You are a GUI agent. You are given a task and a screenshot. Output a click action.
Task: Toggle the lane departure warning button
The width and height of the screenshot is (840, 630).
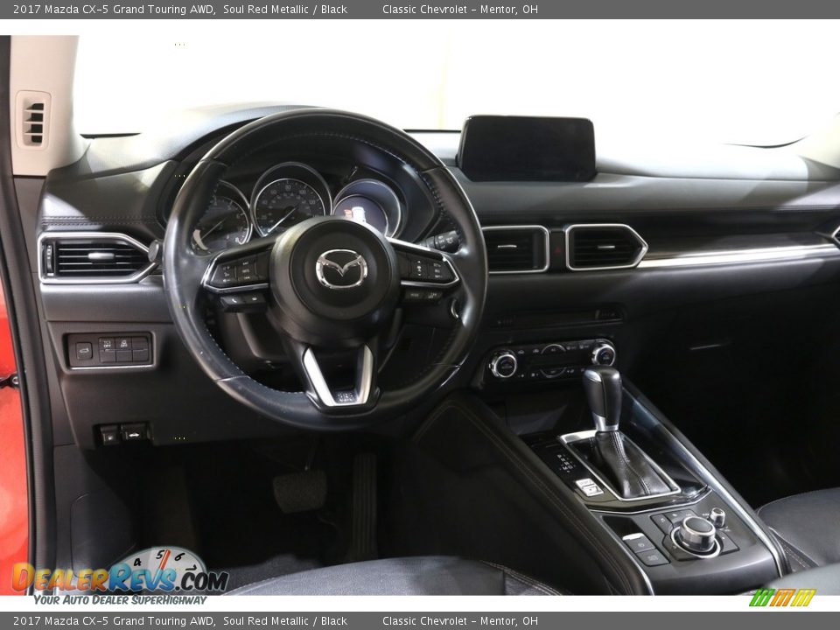[x=124, y=343]
